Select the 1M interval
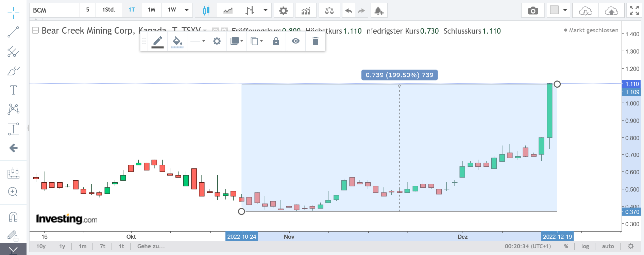Viewport: 644px width, 255px height. pos(151,10)
